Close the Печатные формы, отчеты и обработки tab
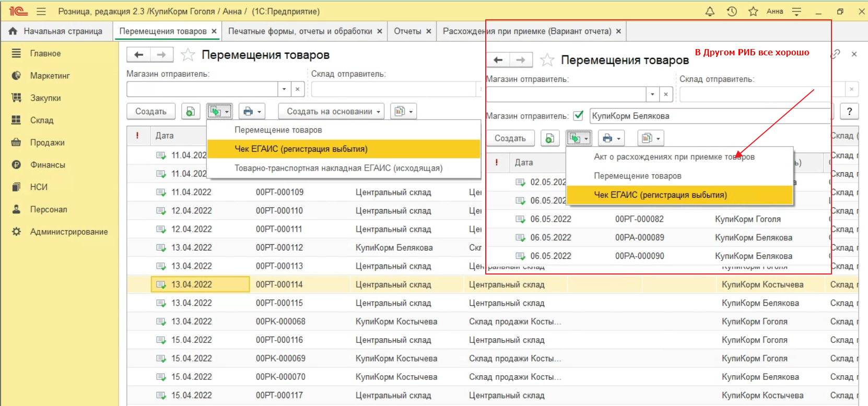 pyautogui.click(x=380, y=31)
